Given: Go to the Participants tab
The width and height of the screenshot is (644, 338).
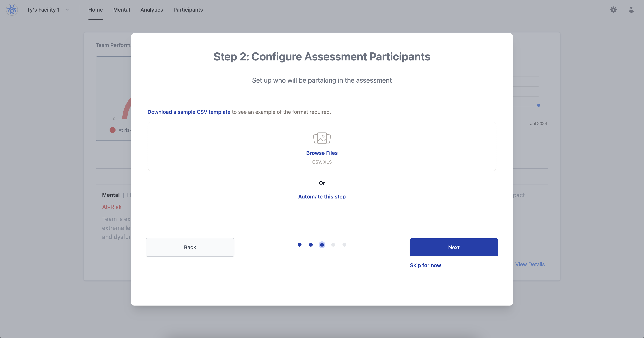Looking at the screenshot, I should click(188, 10).
